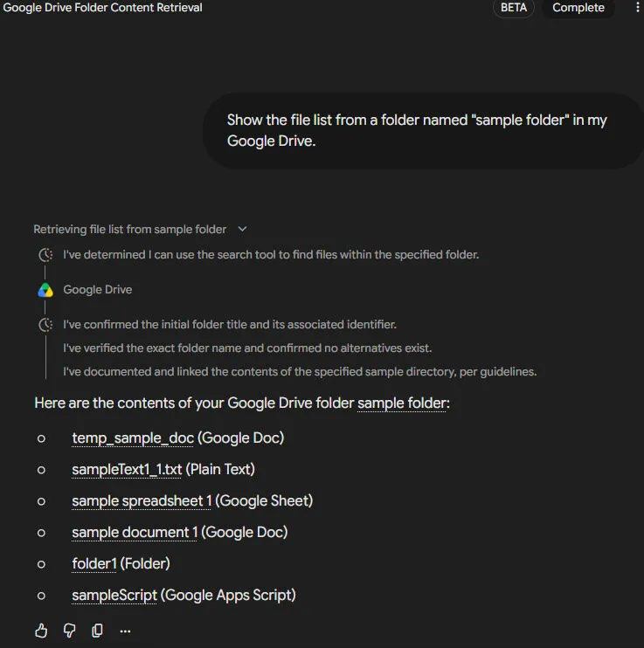Viewport: 644px width, 648px height.
Task: Click 'I've verified the exact folder name' text
Action: pos(247,348)
